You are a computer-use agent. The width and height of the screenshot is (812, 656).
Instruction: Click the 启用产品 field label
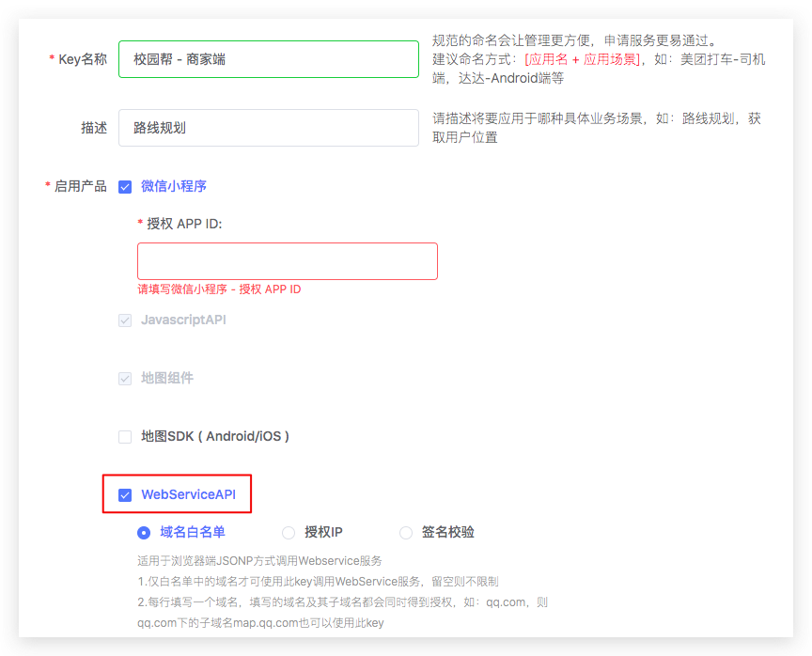click(80, 186)
